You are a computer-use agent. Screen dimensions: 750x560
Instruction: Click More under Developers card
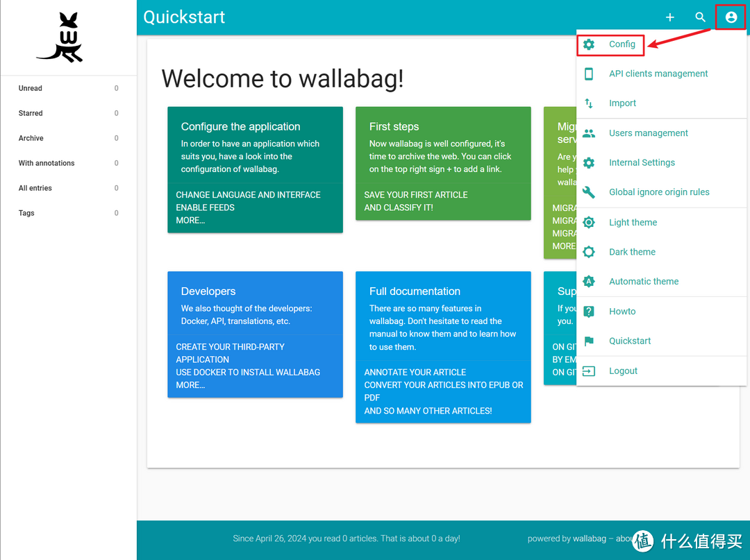[190, 385]
